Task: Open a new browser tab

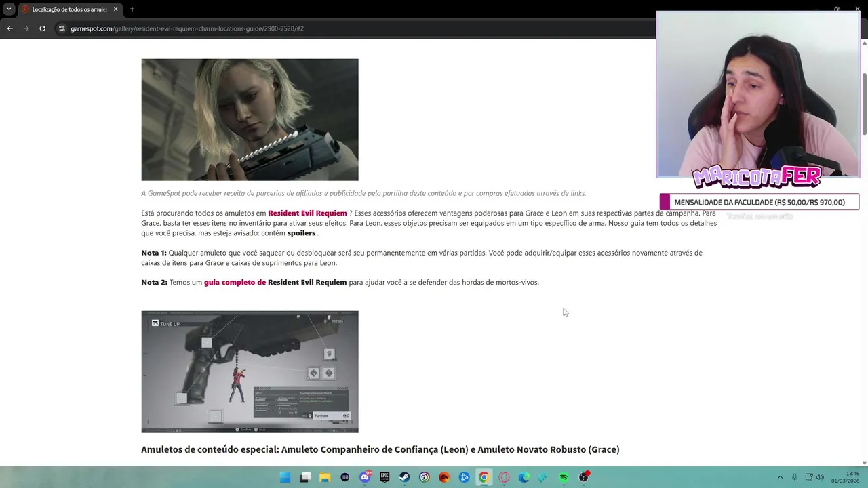Action: (x=132, y=9)
